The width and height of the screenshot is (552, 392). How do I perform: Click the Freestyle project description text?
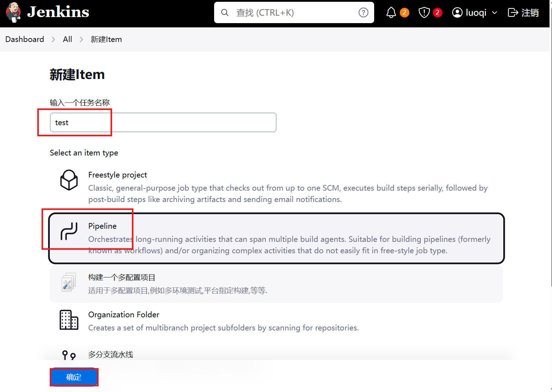(288, 194)
